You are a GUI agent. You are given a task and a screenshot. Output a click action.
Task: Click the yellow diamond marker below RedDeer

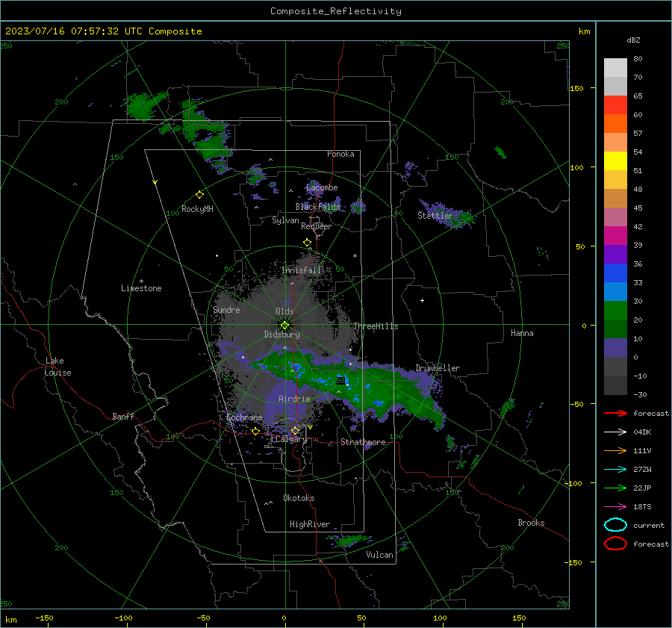(x=307, y=243)
